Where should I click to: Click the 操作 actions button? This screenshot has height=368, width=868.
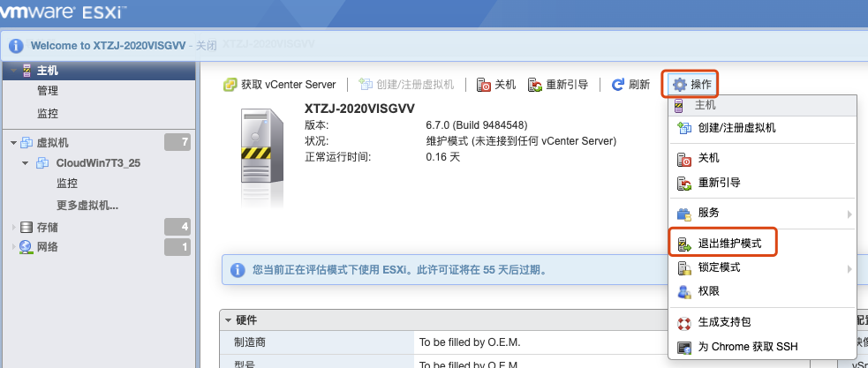[692, 85]
